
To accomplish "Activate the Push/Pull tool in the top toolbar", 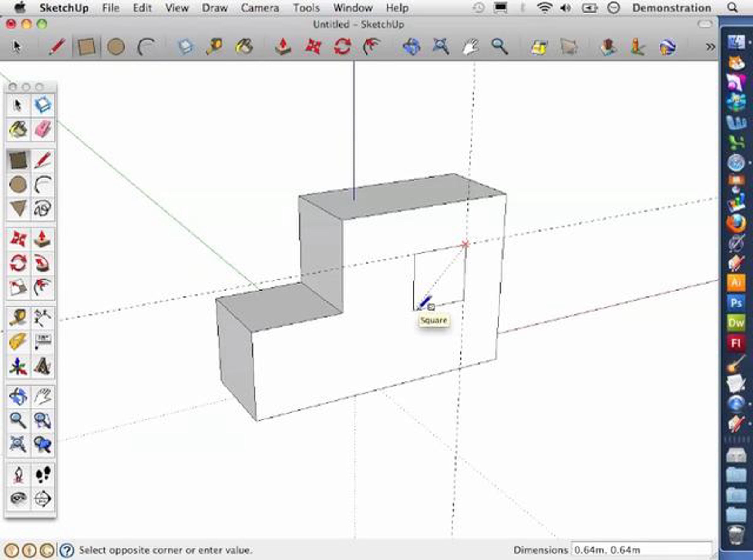I will coord(283,46).
